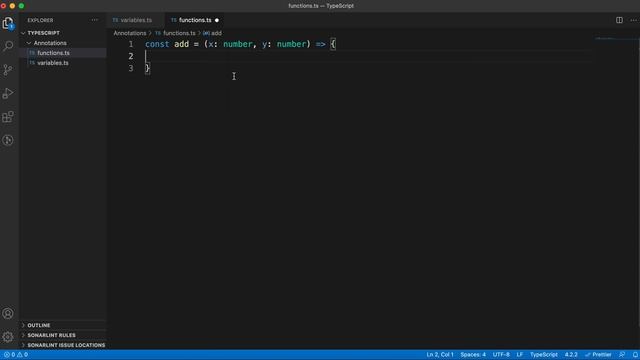The height and width of the screenshot is (360, 640).
Task: Click Annotations in the breadcrumb
Action: (130, 33)
